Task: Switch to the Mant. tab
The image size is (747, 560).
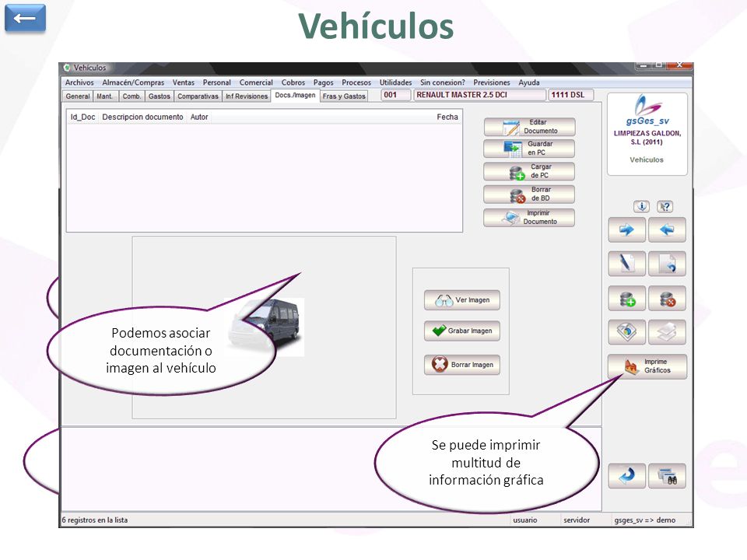Action: (105, 96)
